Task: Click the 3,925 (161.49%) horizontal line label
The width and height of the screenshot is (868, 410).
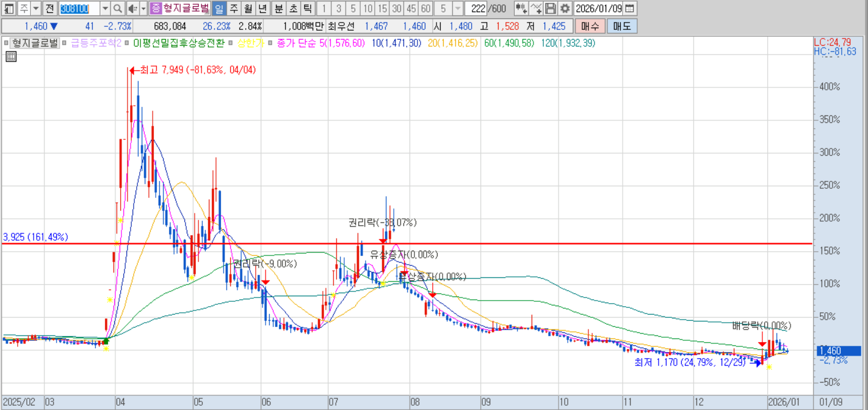Action: click(35, 236)
